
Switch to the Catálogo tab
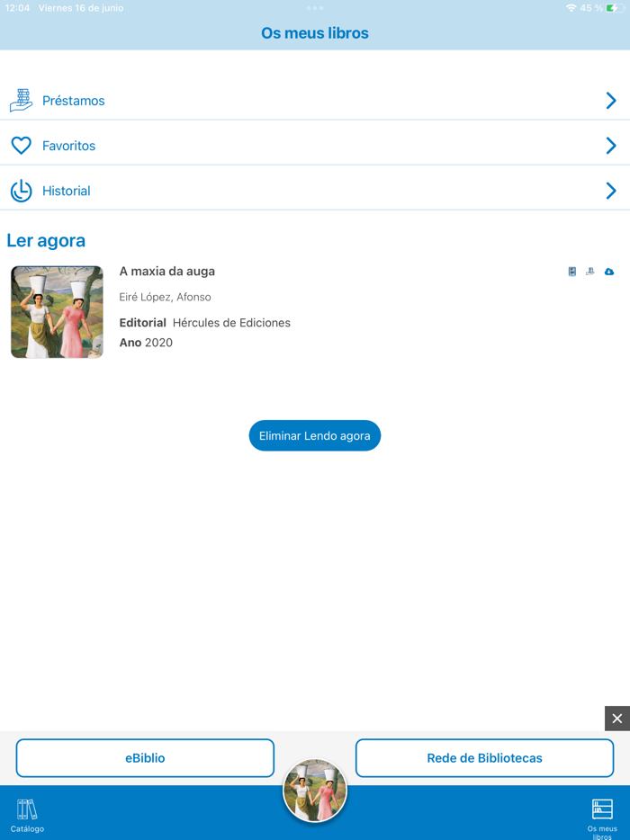(x=27, y=816)
